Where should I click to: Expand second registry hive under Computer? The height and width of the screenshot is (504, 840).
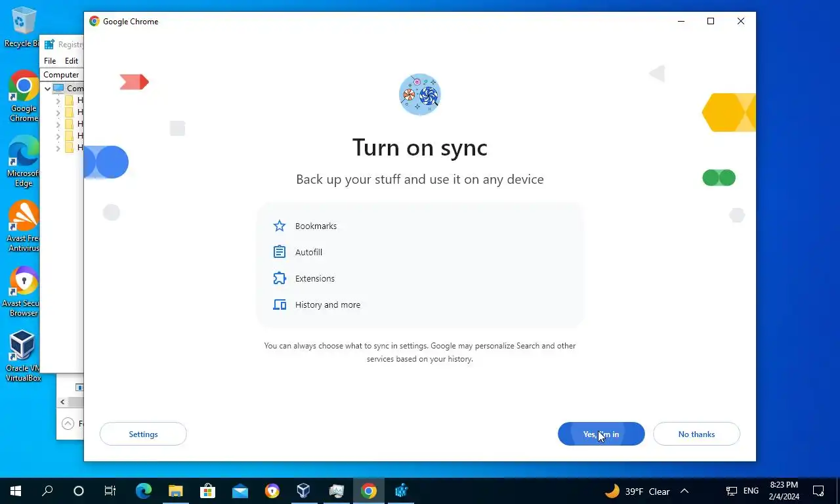click(x=58, y=112)
